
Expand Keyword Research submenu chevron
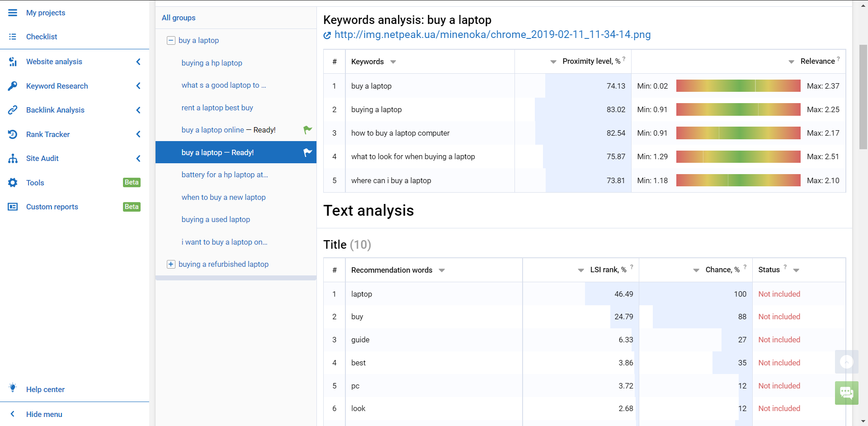tap(138, 86)
